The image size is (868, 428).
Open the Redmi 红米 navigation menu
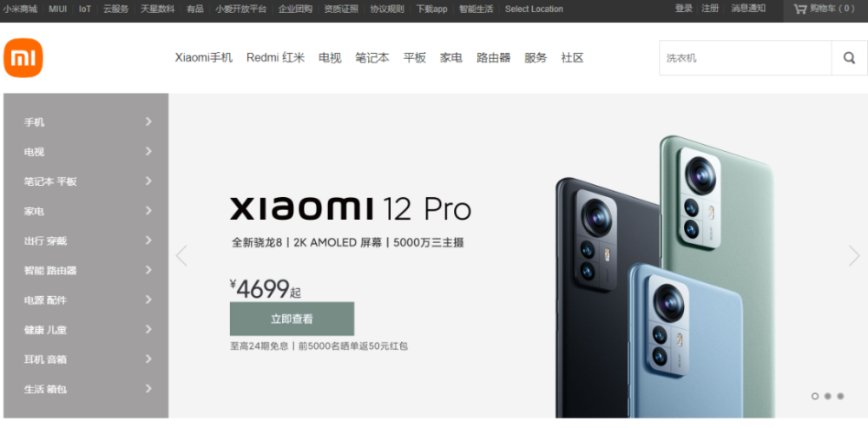tap(276, 57)
